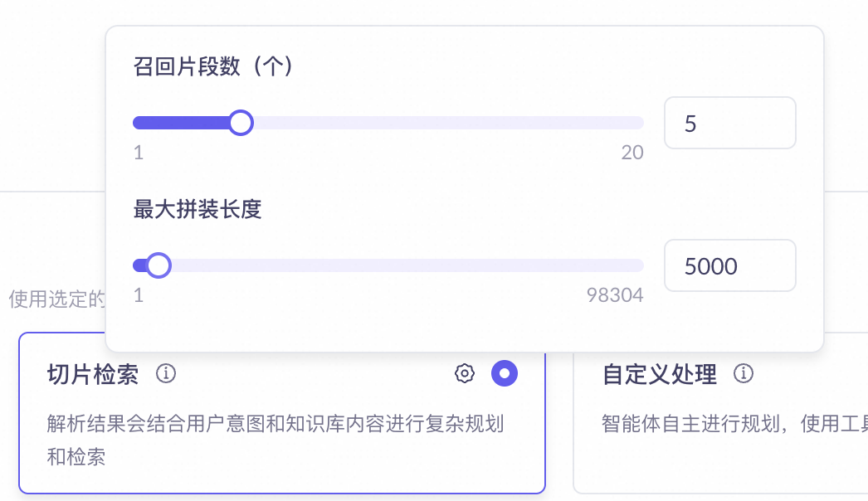The width and height of the screenshot is (868, 501).
Task: Click the info icon beside 自定义处理
Action: click(744, 373)
